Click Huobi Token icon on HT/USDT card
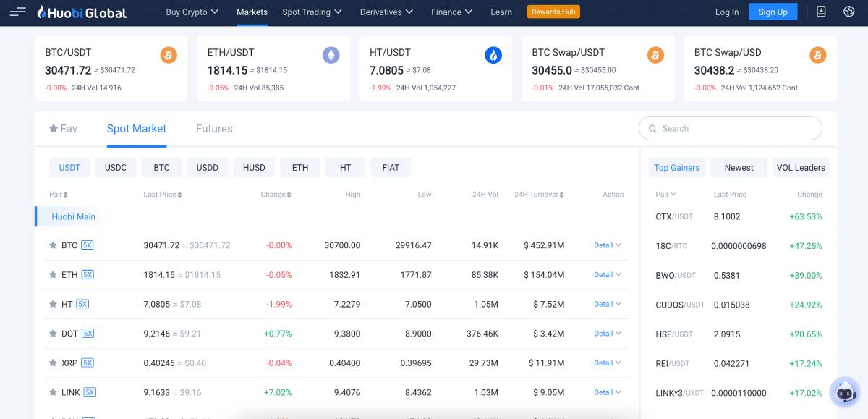Image resolution: width=868 pixels, height=419 pixels. [493, 55]
